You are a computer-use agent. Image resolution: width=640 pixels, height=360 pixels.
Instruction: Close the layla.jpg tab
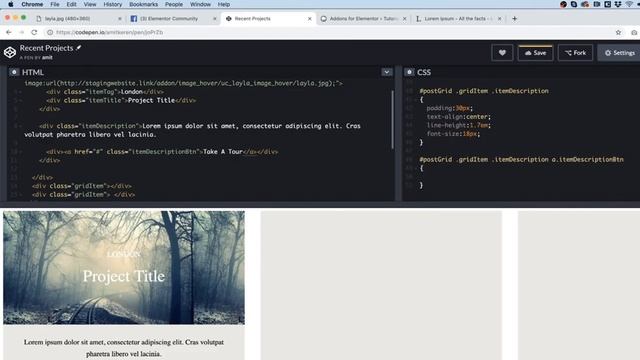pos(120,19)
